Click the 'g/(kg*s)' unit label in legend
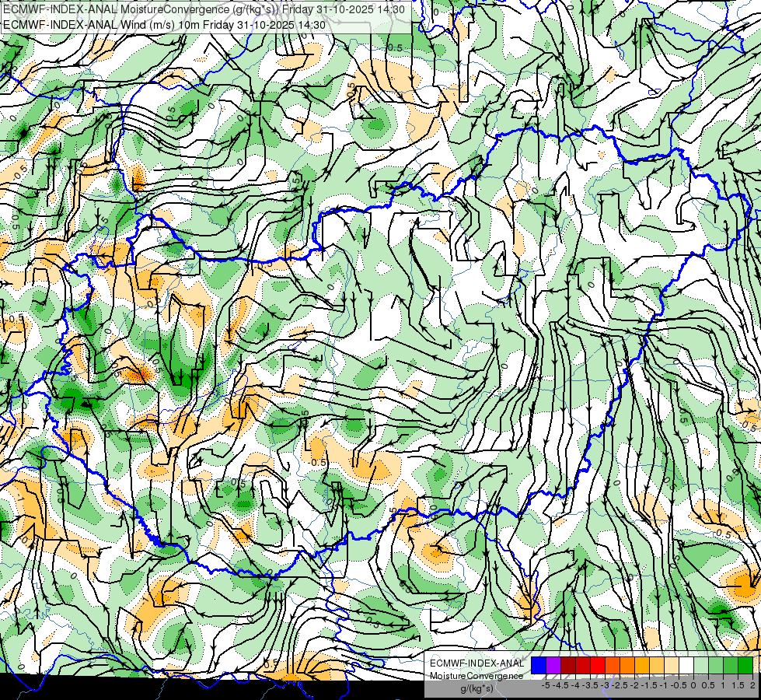The image size is (761, 700). (x=477, y=688)
